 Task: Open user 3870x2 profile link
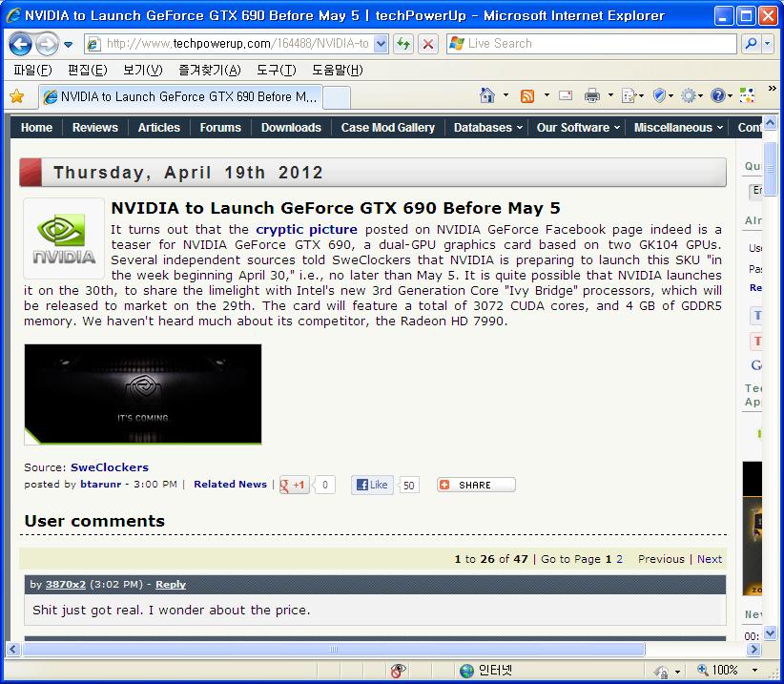[66, 584]
